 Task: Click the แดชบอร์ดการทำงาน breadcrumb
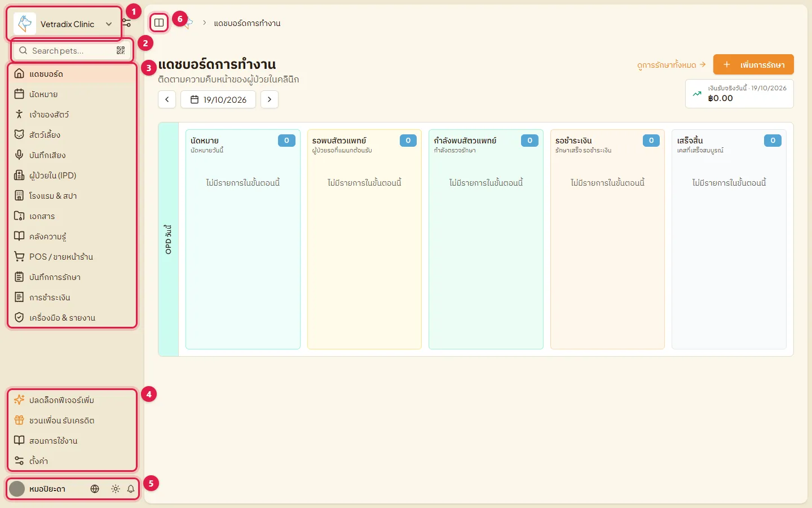(247, 23)
